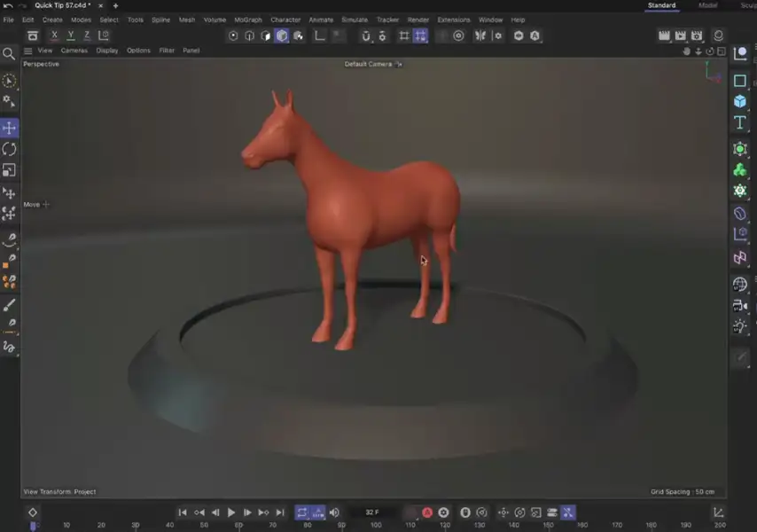Open the search magnifier icon
The height and width of the screenshot is (532, 757).
[x=9, y=54]
